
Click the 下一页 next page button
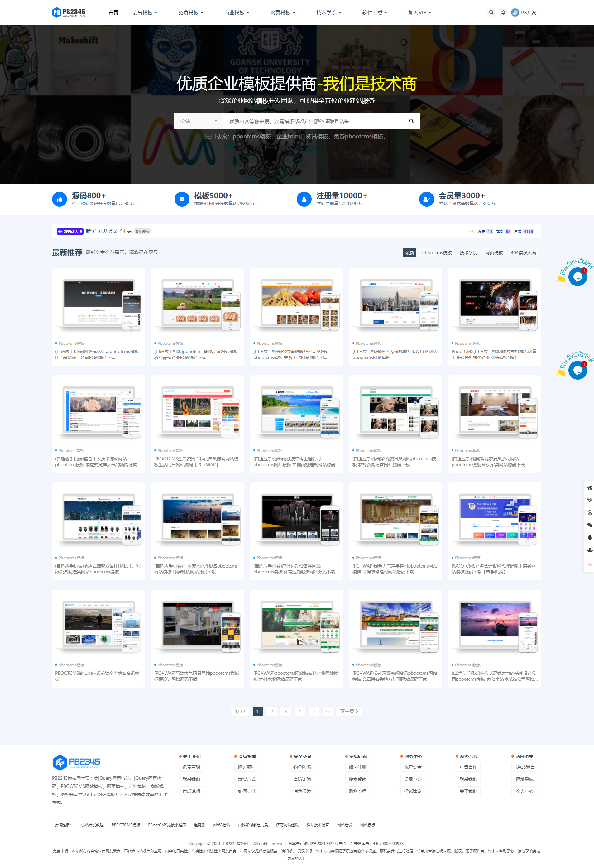click(x=349, y=711)
